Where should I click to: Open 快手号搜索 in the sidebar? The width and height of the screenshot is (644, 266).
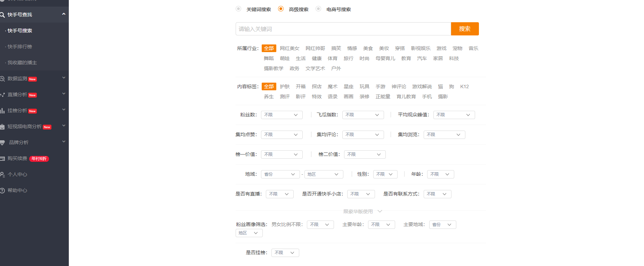pos(20,31)
